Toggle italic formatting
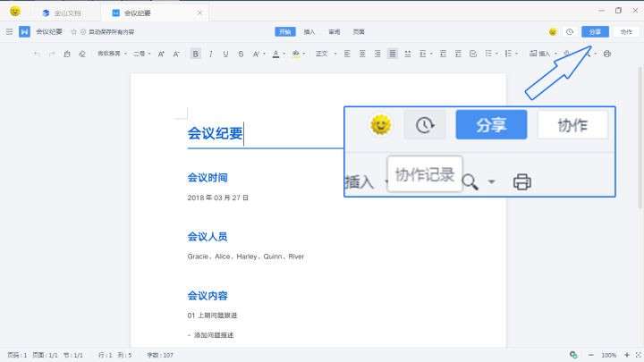644x362 pixels. pyautogui.click(x=211, y=54)
